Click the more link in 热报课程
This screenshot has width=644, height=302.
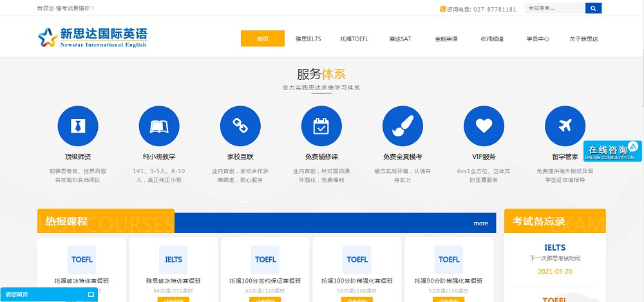480,223
